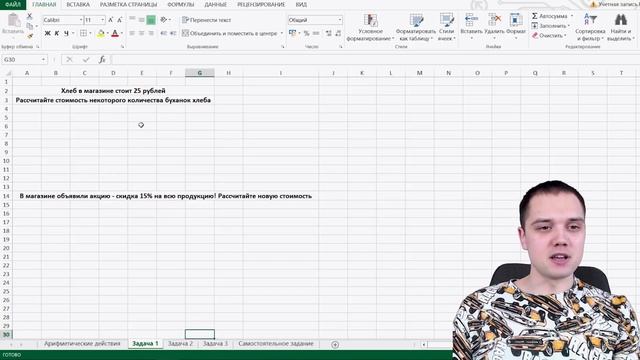
Task: Click the Copy icon
Action: click(x=29, y=26)
